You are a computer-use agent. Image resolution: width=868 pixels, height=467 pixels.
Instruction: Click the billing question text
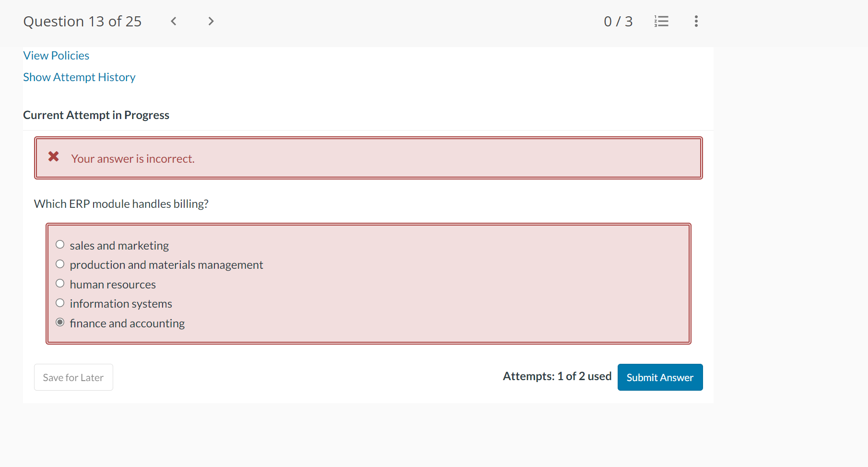coord(120,204)
